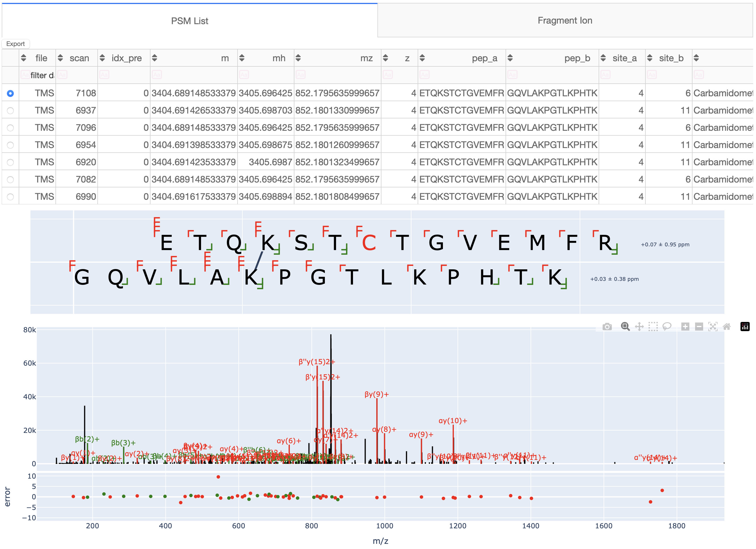Select the Zoom tool in plot toolbar
756x549 pixels.
(625, 327)
